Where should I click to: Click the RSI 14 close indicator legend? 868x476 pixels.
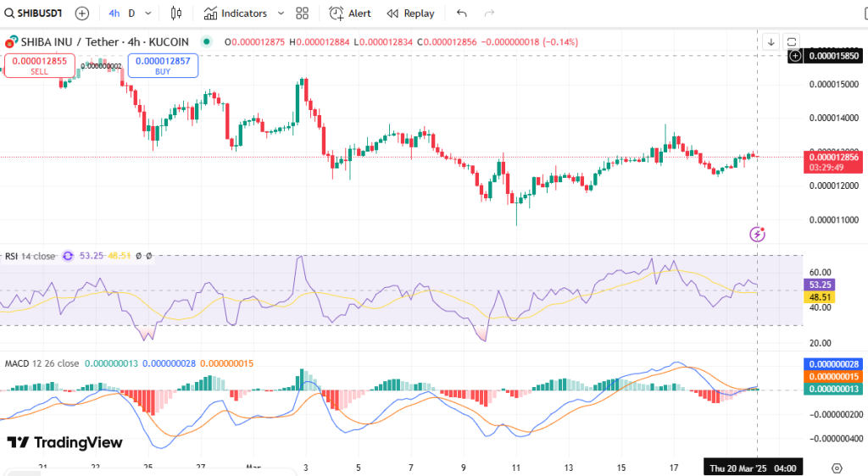coord(30,256)
